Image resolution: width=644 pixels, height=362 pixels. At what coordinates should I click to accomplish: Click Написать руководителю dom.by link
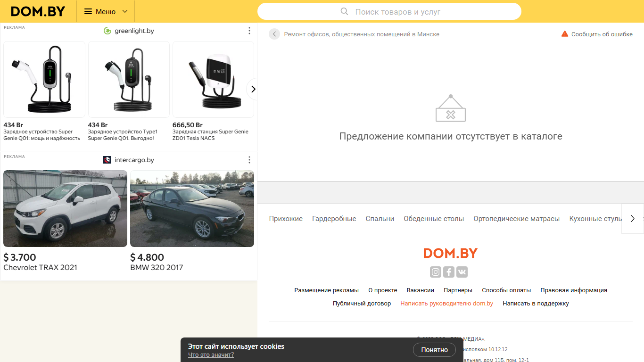447,304
